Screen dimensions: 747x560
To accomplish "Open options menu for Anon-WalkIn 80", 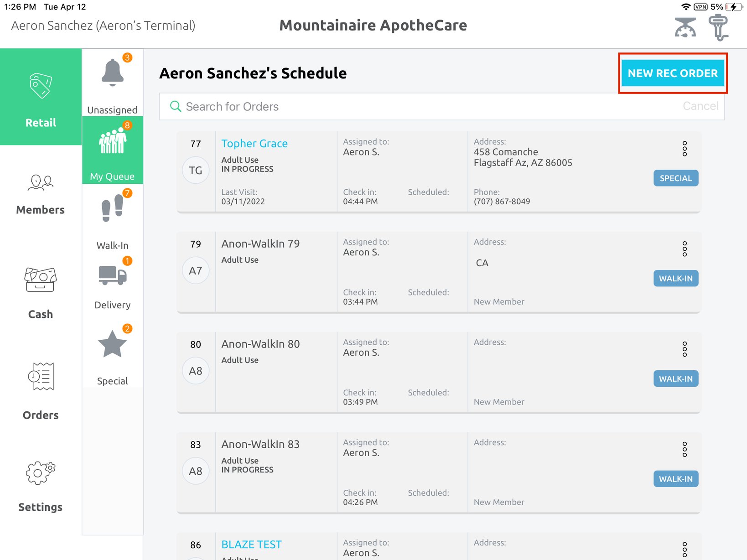I will (x=684, y=349).
